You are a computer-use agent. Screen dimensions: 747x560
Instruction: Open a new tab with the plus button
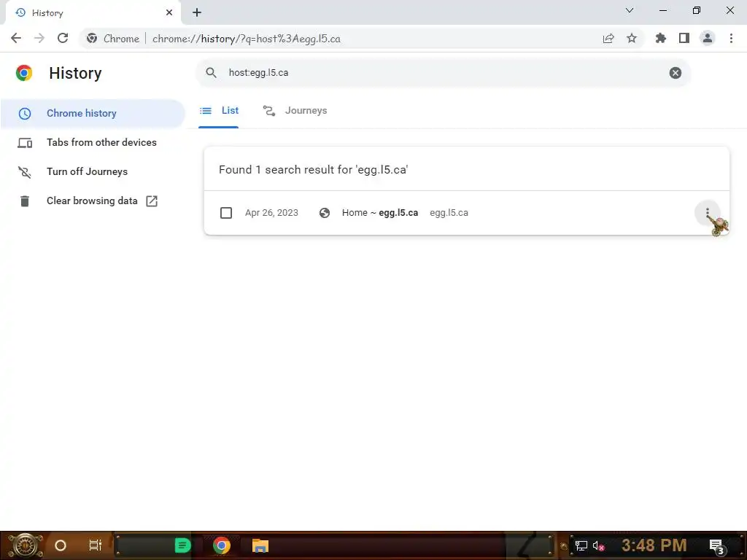(x=197, y=12)
